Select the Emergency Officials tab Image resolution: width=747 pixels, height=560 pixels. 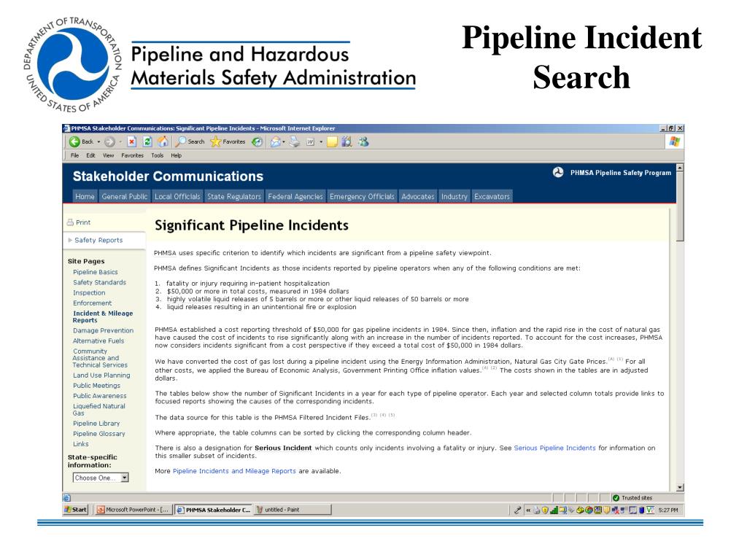pos(362,197)
